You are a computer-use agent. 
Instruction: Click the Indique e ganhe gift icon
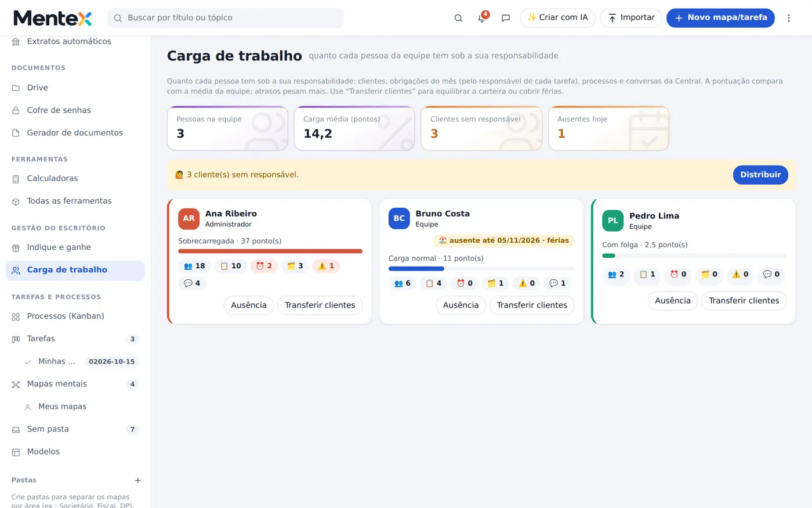[x=16, y=248]
